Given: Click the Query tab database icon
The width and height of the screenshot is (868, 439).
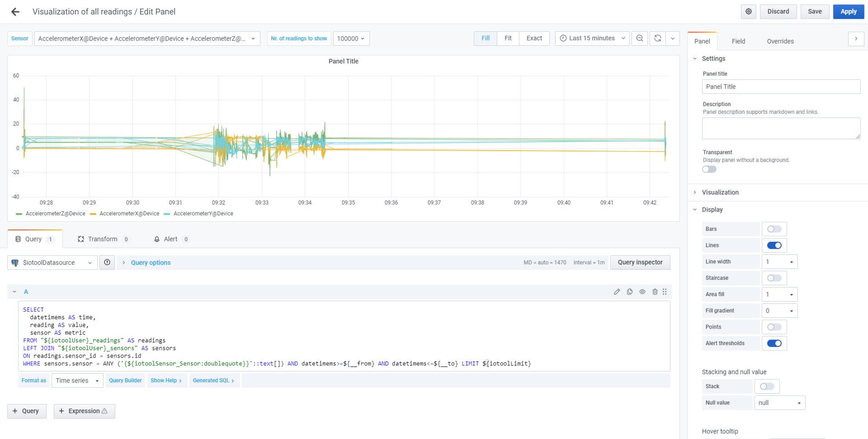Looking at the screenshot, I should (18, 239).
